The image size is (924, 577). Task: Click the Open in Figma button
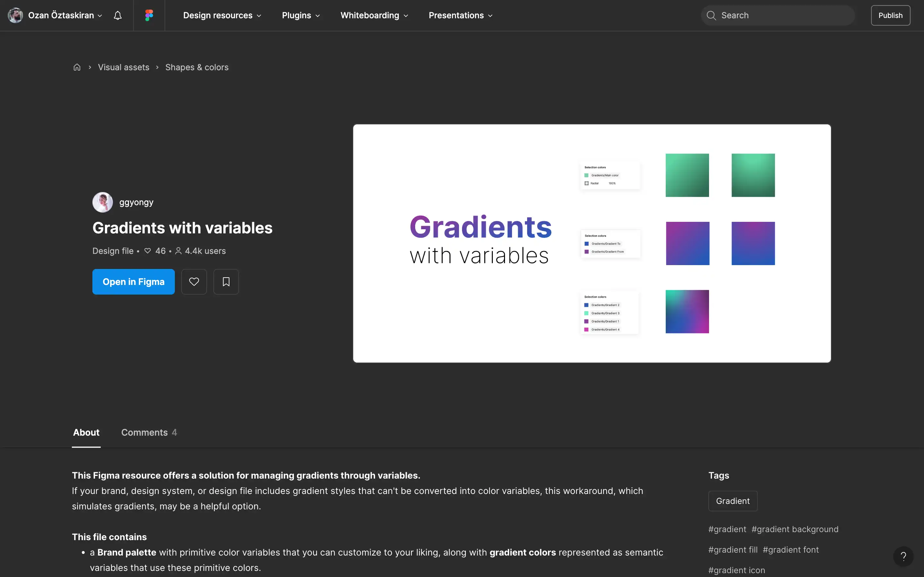pos(133,282)
